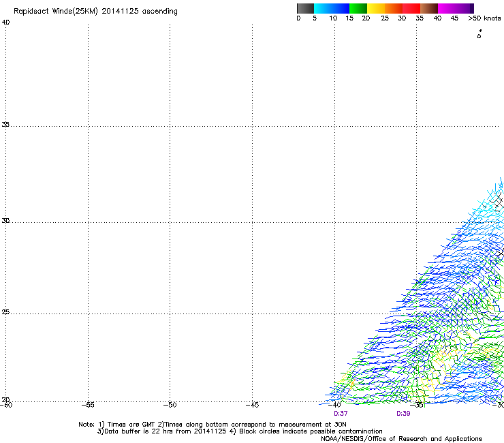Click the '25' label under the color bar
504x443 pixels.
(x=385, y=18)
